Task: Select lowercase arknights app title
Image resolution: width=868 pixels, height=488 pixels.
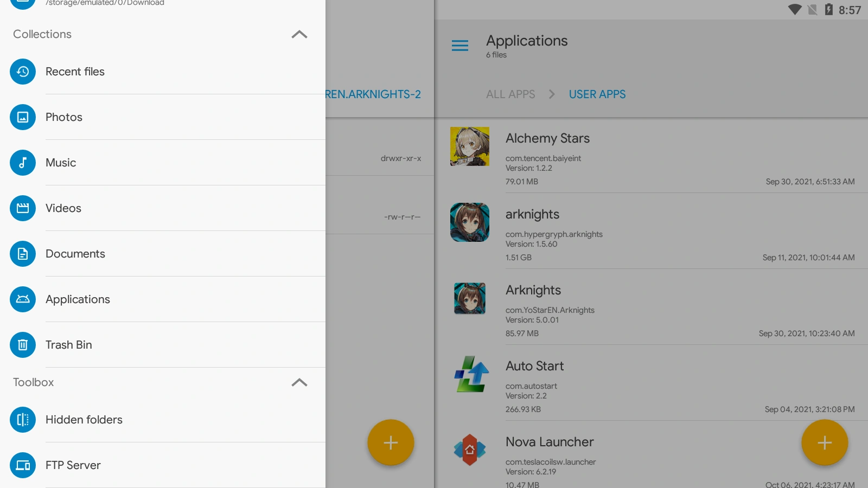Action: [x=532, y=215]
